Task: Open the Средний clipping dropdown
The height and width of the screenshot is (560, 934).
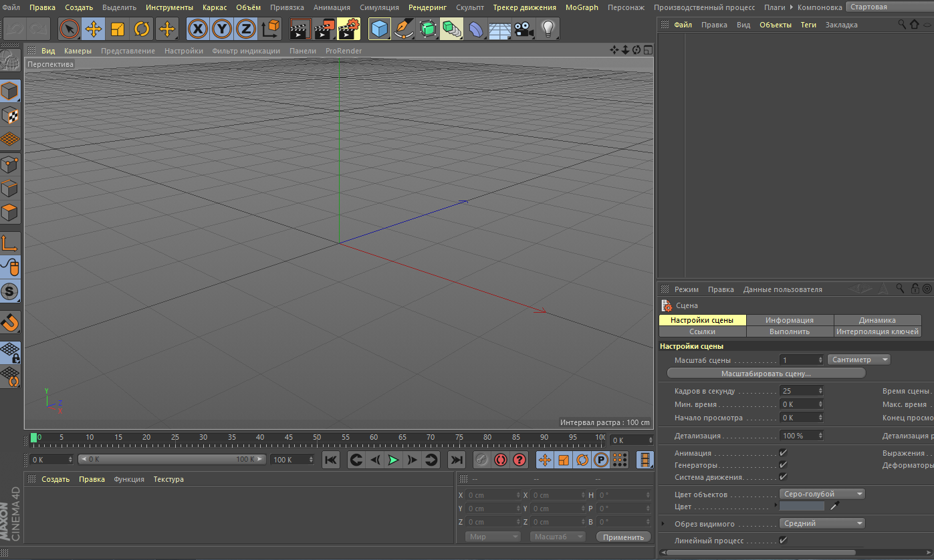Action: [x=822, y=524]
